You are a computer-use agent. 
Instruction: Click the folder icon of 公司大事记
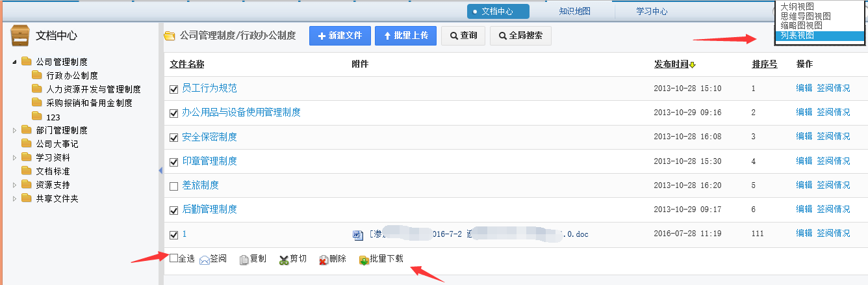tap(26, 144)
